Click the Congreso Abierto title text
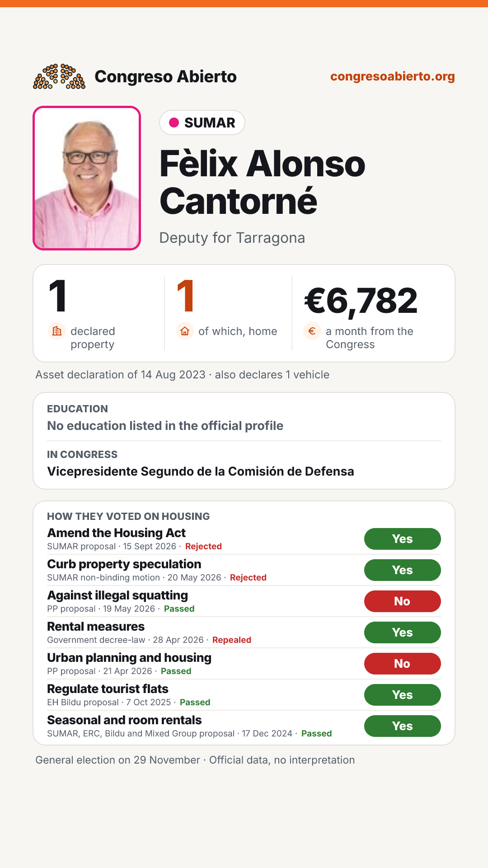Screen dimensions: 488x868 pyautogui.click(x=165, y=76)
